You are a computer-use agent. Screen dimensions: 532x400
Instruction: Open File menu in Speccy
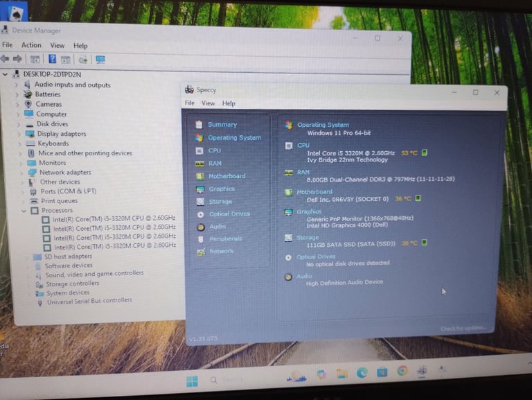coord(189,103)
